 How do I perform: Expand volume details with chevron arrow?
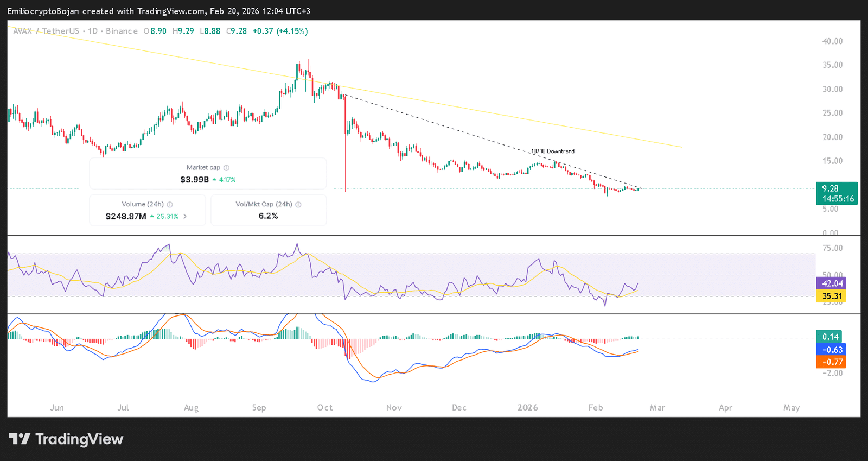click(x=185, y=216)
